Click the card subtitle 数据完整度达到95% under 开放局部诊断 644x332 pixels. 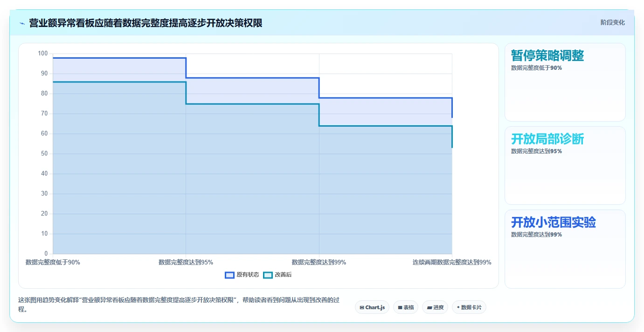pos(536,151)
